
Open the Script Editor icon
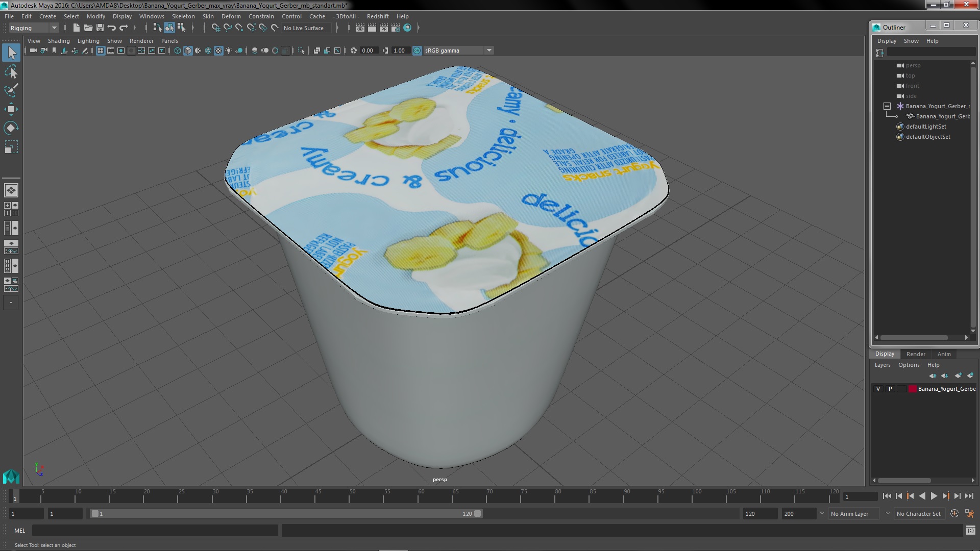970,531
